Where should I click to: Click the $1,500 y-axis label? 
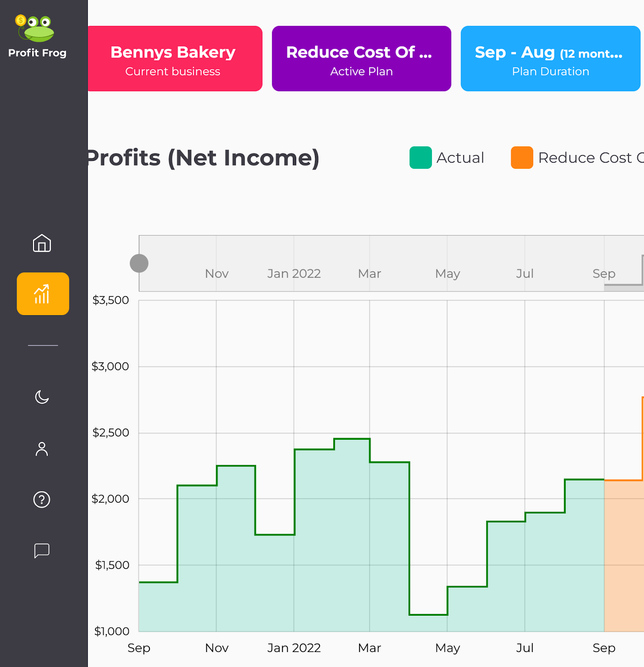tap(112, 565)
